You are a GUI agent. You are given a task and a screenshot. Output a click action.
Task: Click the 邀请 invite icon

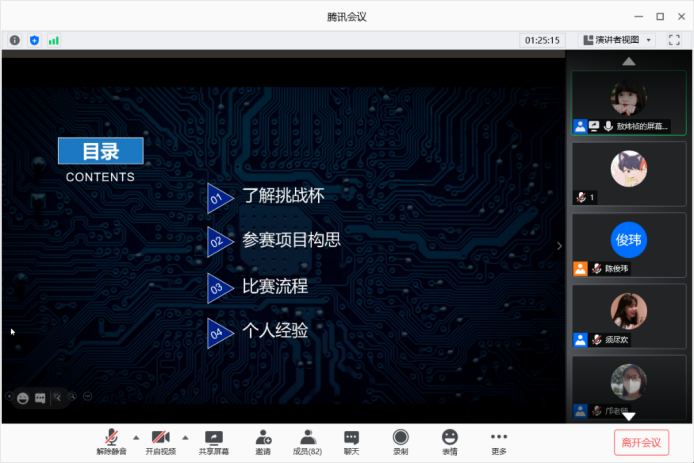pos(263,441)
